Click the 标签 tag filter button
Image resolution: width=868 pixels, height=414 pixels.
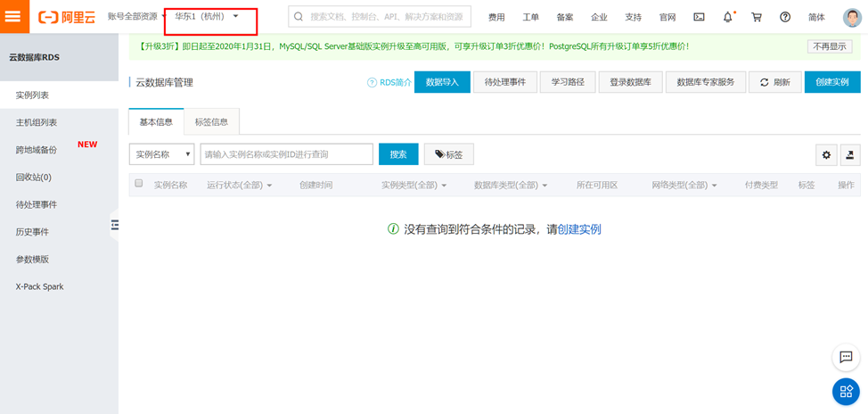pyautogui.click(x=449, y=154)
